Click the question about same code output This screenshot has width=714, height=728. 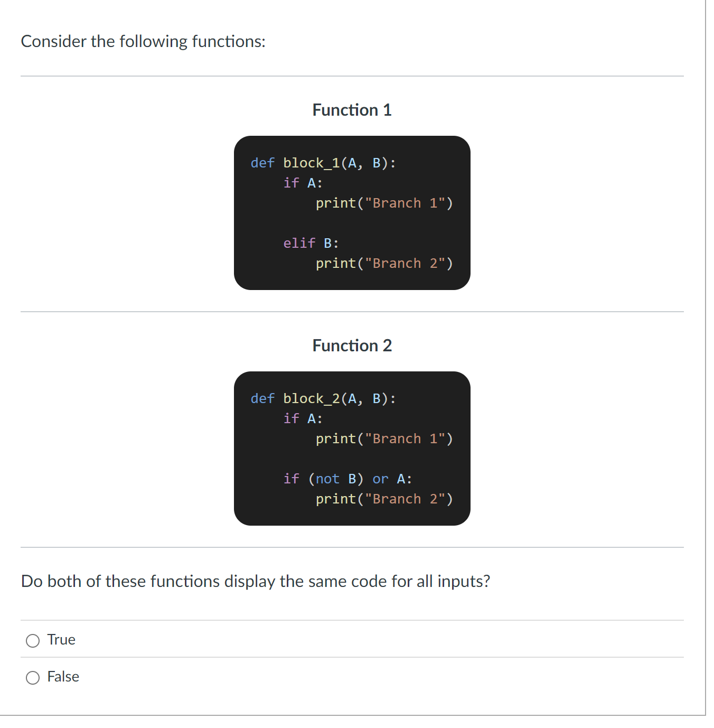(x=255, y=581)
